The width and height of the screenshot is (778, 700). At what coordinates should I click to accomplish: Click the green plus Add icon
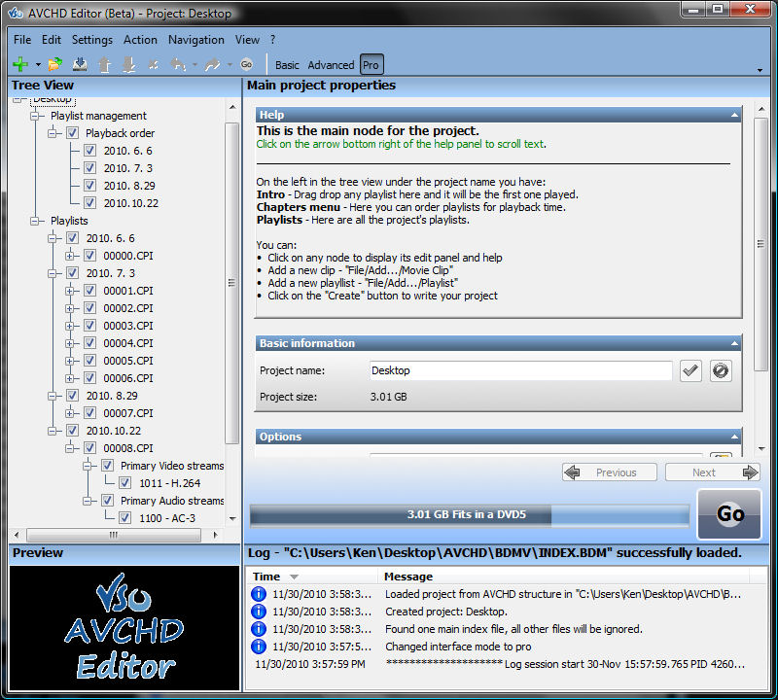click(20, 64)
